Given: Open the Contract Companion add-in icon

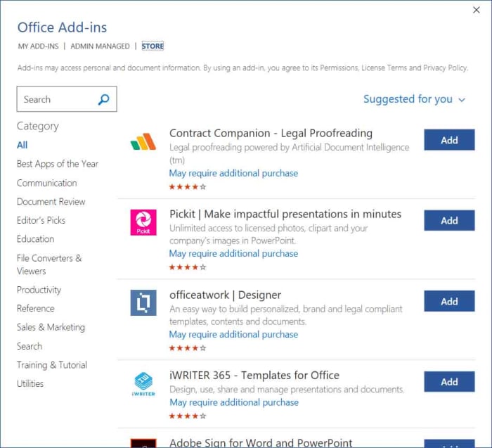Looking at the screenshot, I should (x=143, y=141).
